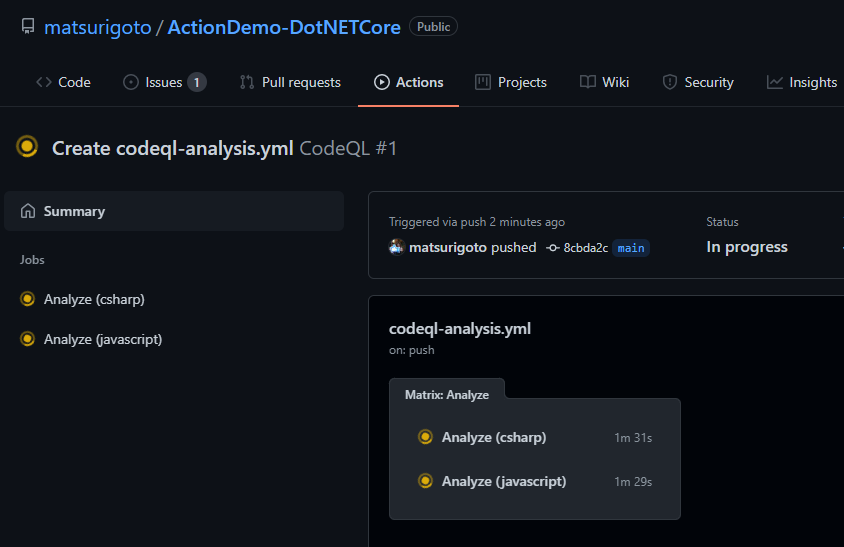Switch to the Issues tab
844x547 pixels.
point(164,82)
